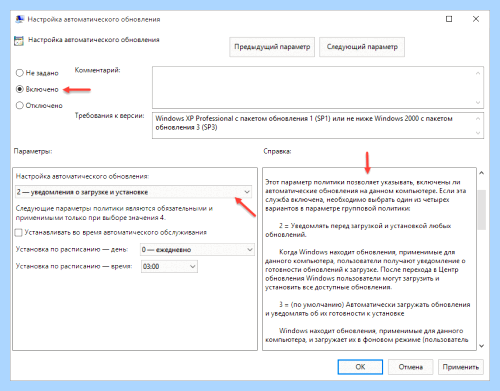Click 'Установка по расписанию — день:' label
500x391 pixels.
(x=72, y=249)
